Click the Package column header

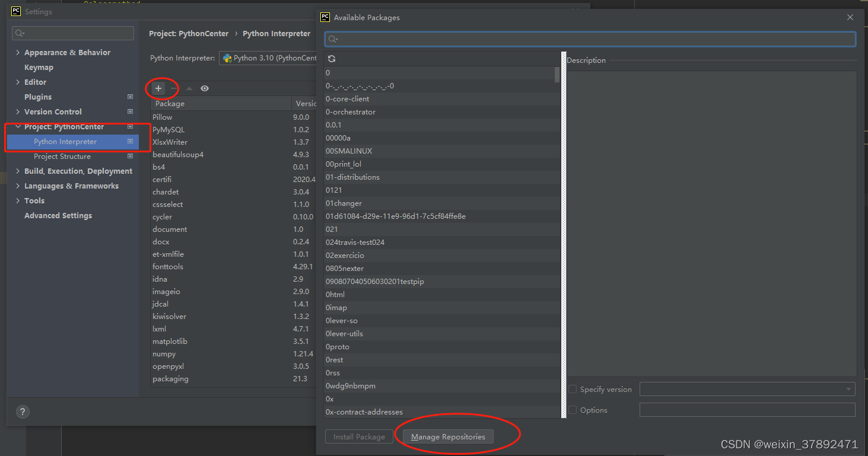221,104
